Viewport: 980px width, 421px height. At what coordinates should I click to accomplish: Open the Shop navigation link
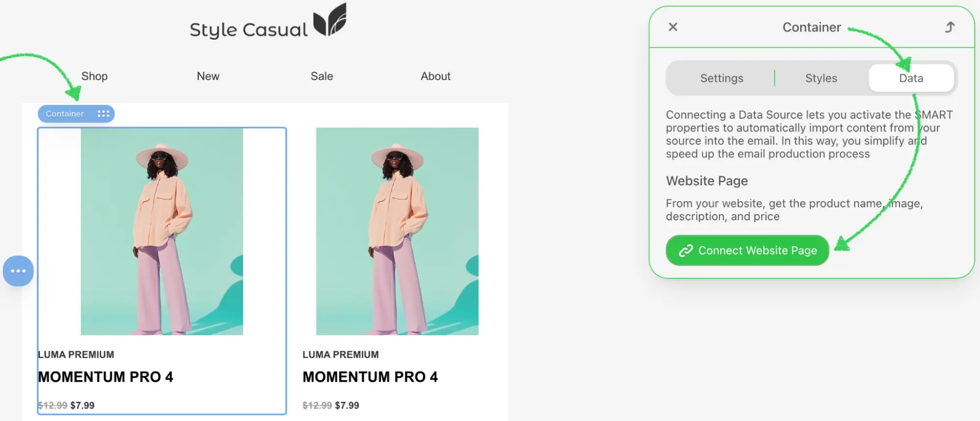tap(95, 76)
